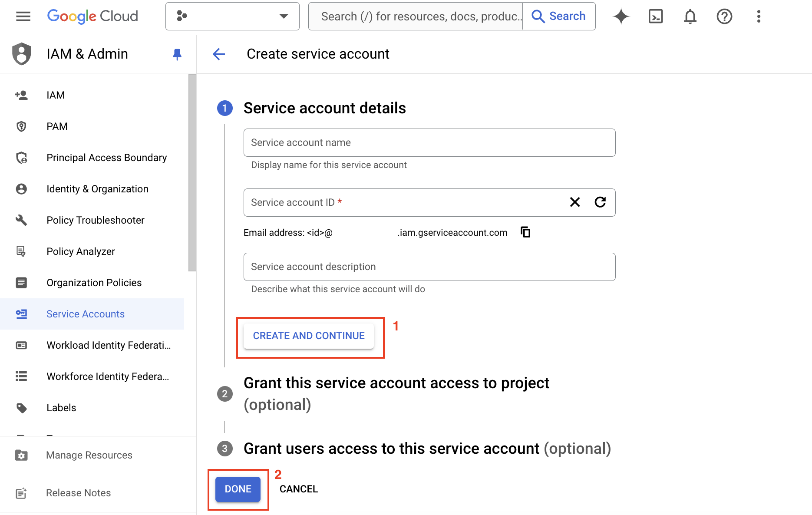Open the notifications bell

tap(690, 16)
